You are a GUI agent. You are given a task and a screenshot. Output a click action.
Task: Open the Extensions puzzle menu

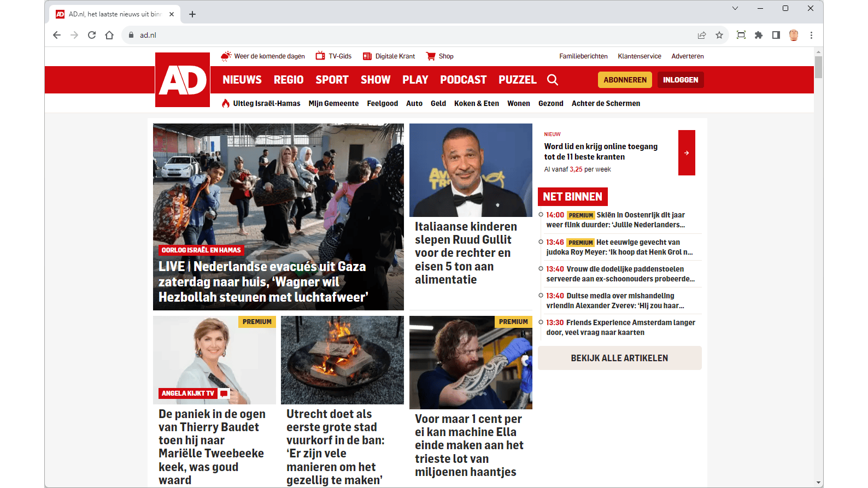click(759, 35)
